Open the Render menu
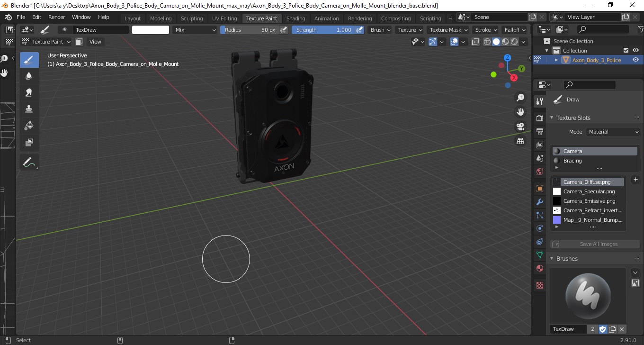The image size is (644, 345). tap(57, 17)
